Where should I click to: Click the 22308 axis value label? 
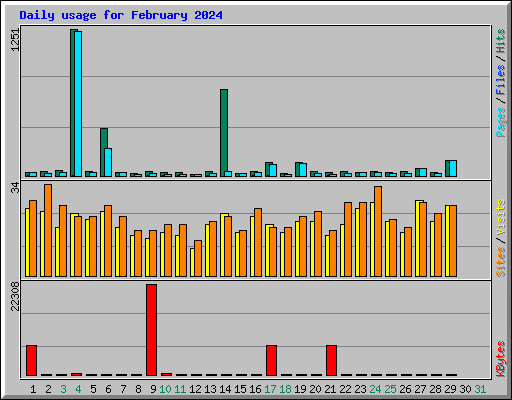click(15, 296)
